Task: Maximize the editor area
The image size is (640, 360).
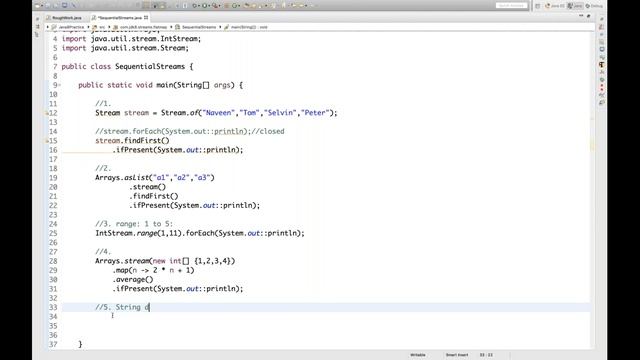Action: (589, 16)
